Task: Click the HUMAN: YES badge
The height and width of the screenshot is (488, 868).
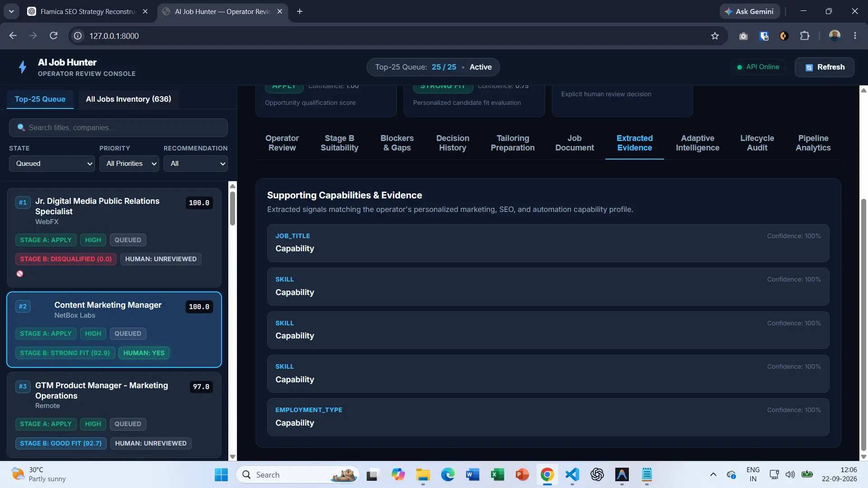Action: click(144, 353)
